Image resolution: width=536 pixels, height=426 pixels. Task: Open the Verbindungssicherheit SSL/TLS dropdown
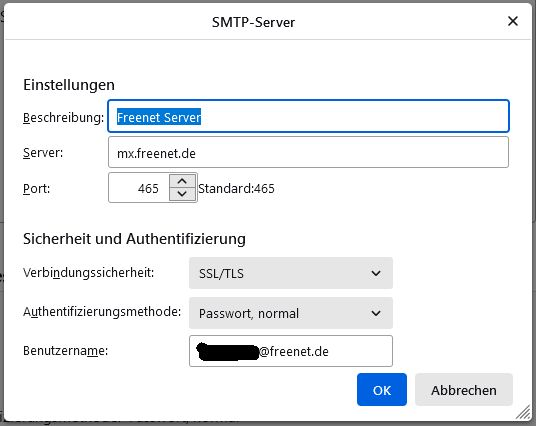click(291, 273)
